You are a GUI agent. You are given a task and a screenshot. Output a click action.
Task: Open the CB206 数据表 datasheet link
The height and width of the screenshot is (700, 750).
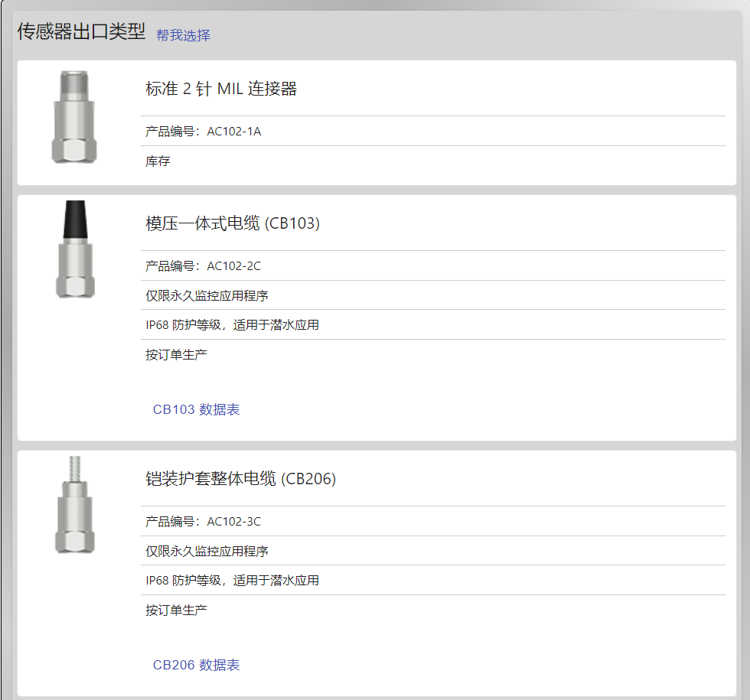196,665
